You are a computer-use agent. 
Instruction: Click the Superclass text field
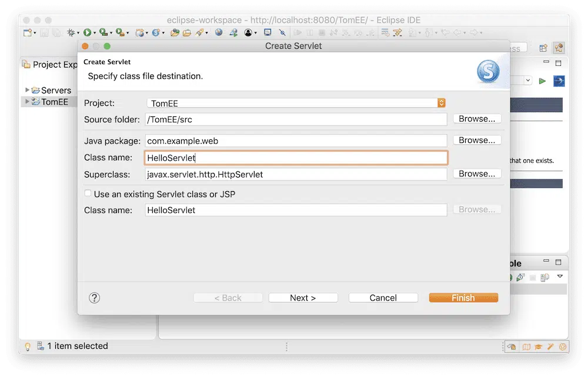[296, 175]
